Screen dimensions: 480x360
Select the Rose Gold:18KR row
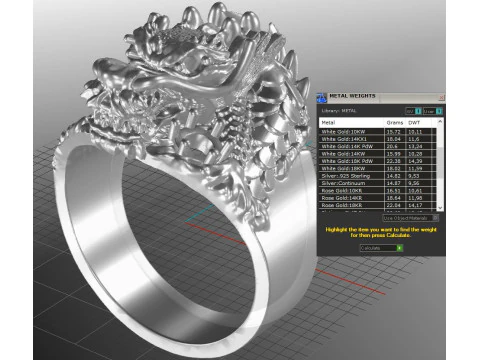click(x=377, y=205)
